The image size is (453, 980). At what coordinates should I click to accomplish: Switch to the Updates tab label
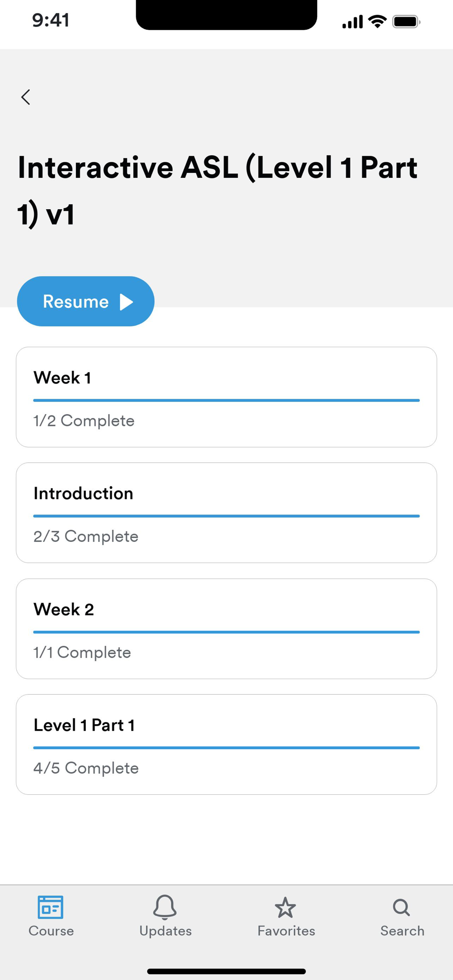coord(165,931)
